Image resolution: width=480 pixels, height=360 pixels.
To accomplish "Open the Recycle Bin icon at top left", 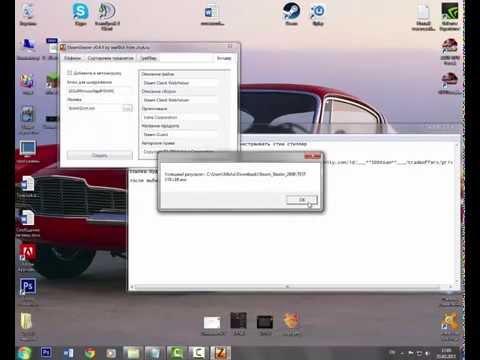I will pos(28,14).
